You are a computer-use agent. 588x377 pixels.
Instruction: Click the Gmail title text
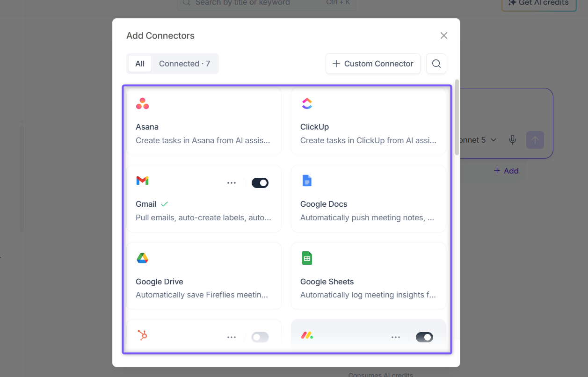(146, 204)
